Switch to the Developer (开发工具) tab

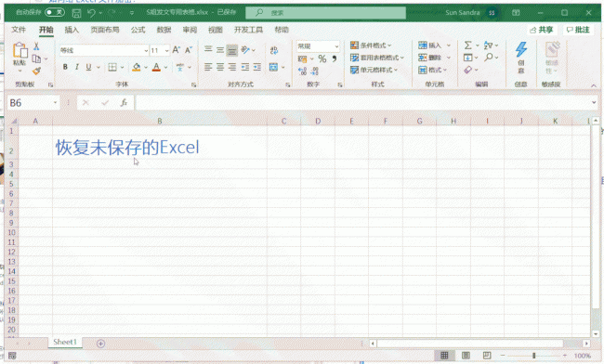tap(248, 30)
